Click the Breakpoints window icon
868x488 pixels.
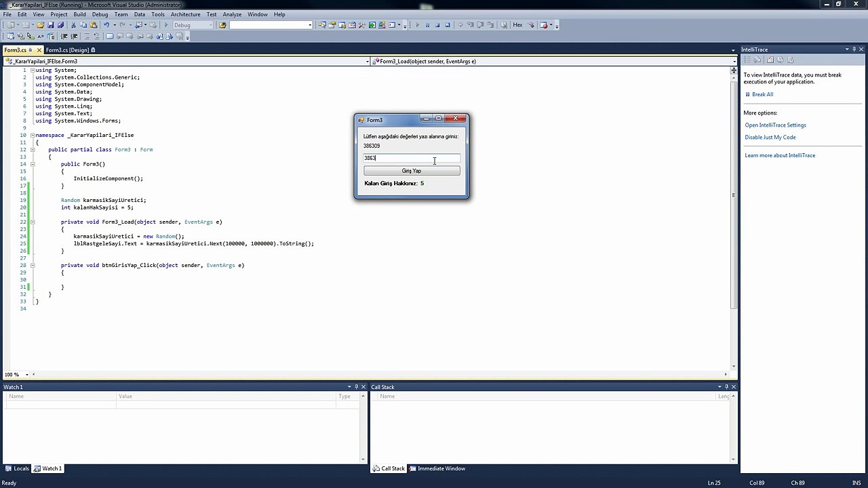pos(544,25)
